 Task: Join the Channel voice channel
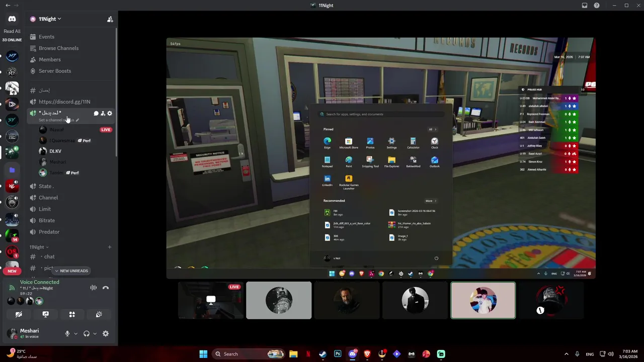[70, 198]
